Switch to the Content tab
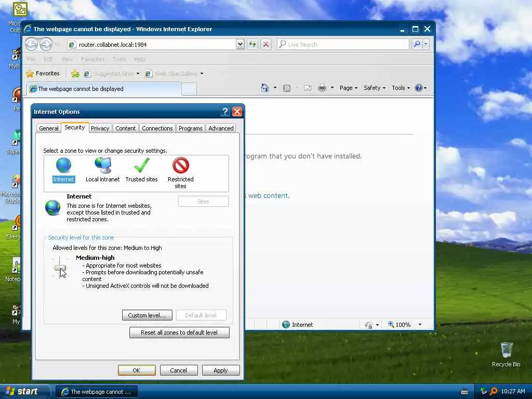Viewport: 532px width, 399px height. pos(125,128)
